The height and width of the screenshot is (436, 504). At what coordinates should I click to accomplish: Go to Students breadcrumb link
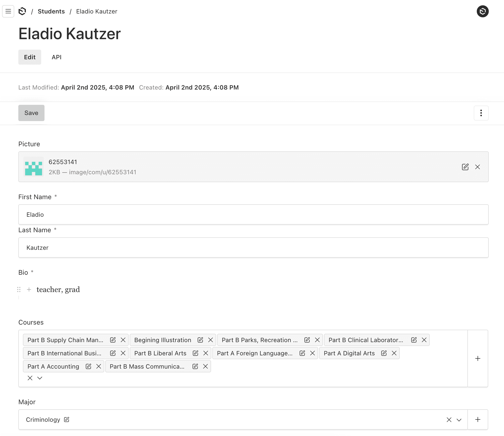tap(51, 11)
